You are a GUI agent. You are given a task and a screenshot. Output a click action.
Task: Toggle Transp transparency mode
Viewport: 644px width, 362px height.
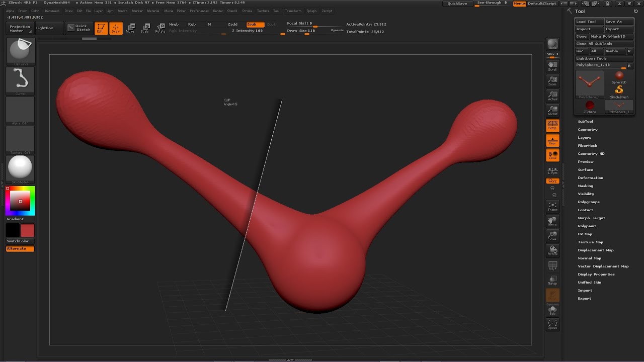point(552,280)
